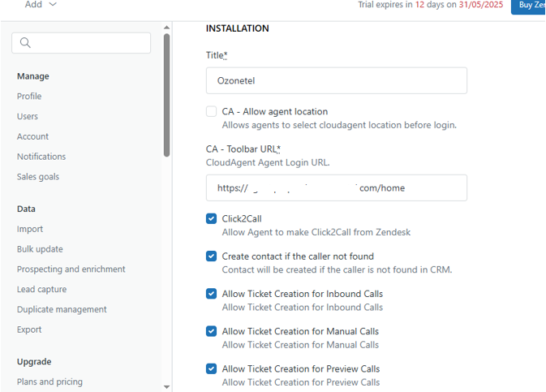This screenshot has height=392, width=546.
Task: Click the INSTALLATION heading text
Action: [238, 28]
